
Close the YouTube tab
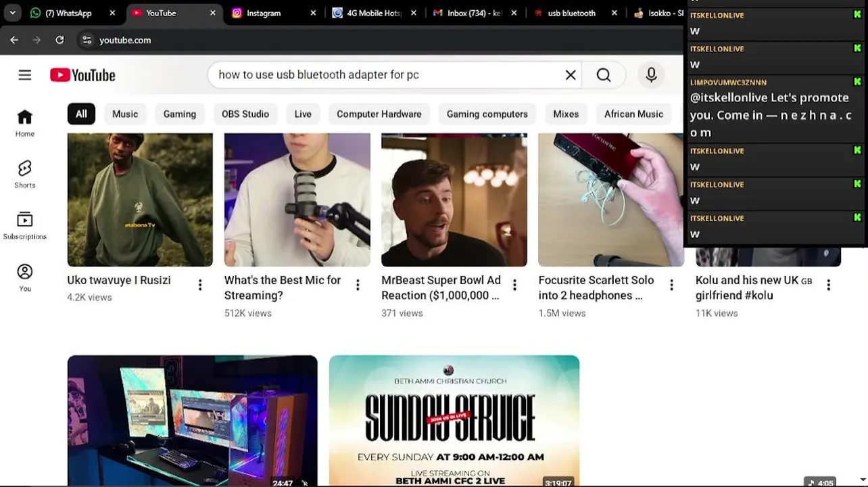[x=213, y=13]
